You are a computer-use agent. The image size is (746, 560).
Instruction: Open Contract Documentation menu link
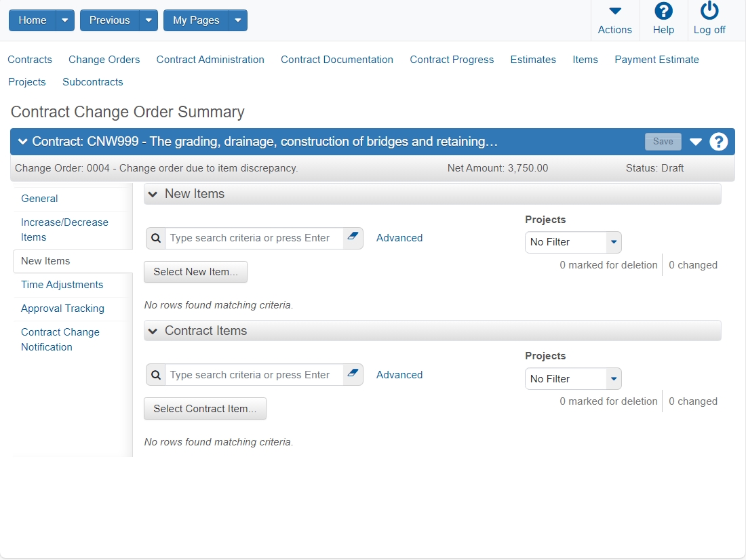coord(337,60)
